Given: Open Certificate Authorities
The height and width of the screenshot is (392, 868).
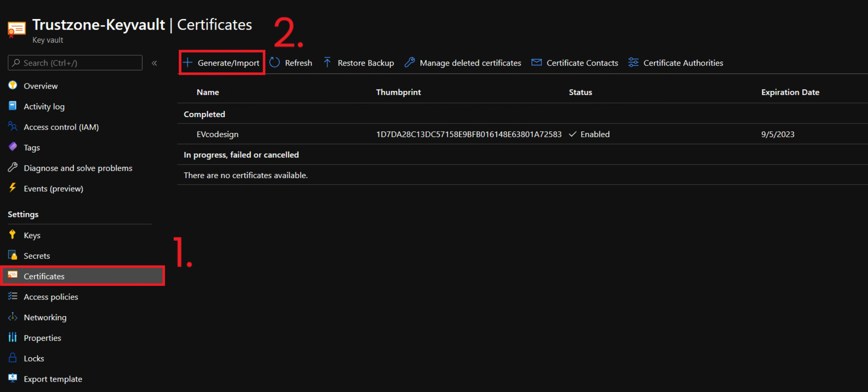Looking at the screenshot, I should [x=676, y=62].
